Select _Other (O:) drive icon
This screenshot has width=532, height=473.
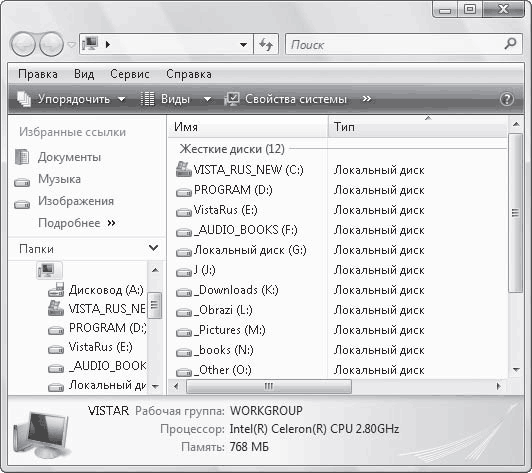(184, 372)
